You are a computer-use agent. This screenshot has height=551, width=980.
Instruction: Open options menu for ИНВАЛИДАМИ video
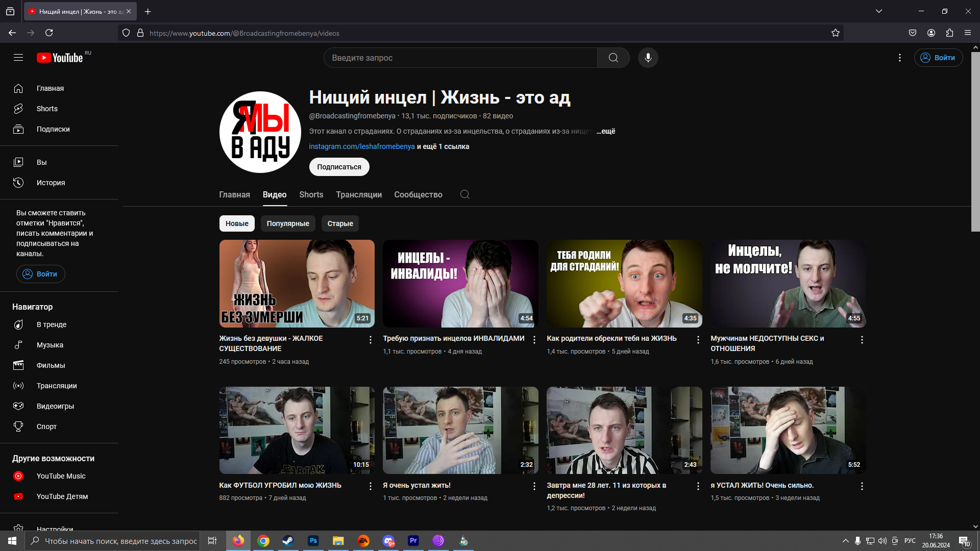(x=534, y=340)
